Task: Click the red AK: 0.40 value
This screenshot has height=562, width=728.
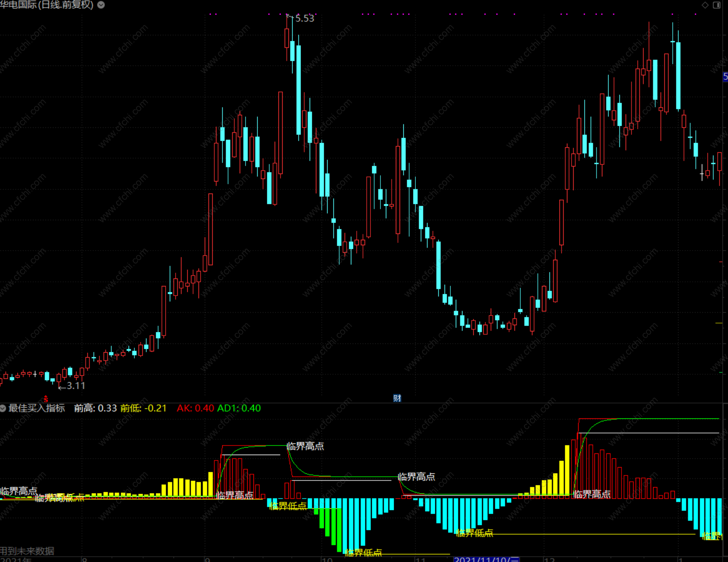Action: tap(195, 408)
